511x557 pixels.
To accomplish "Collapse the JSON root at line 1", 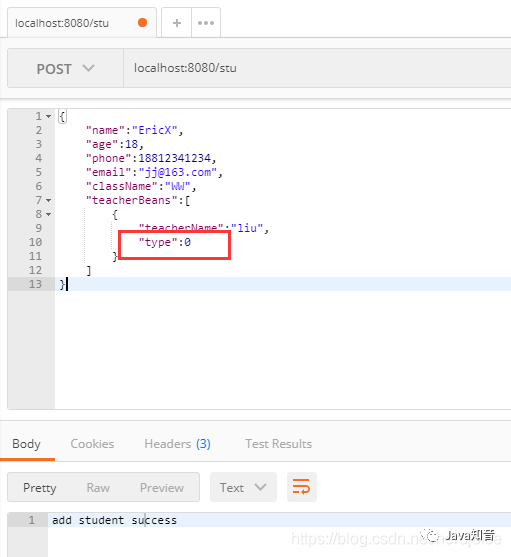I will coord(49,116).
